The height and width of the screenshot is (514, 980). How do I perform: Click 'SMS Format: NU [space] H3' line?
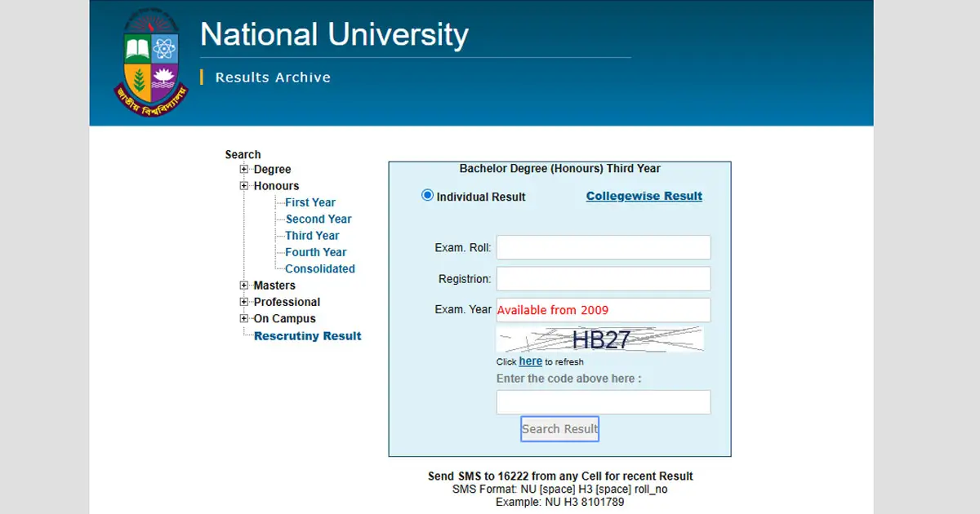pos(560,490)
